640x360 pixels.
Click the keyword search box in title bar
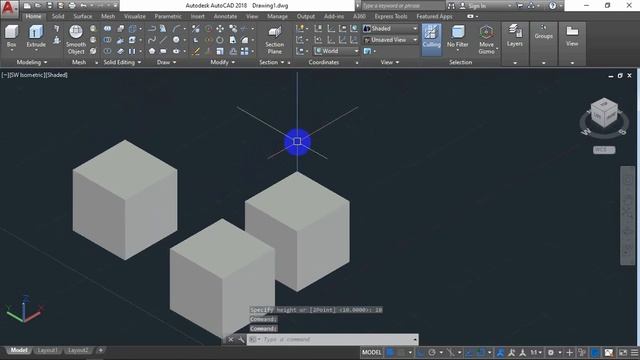[403, 6]
